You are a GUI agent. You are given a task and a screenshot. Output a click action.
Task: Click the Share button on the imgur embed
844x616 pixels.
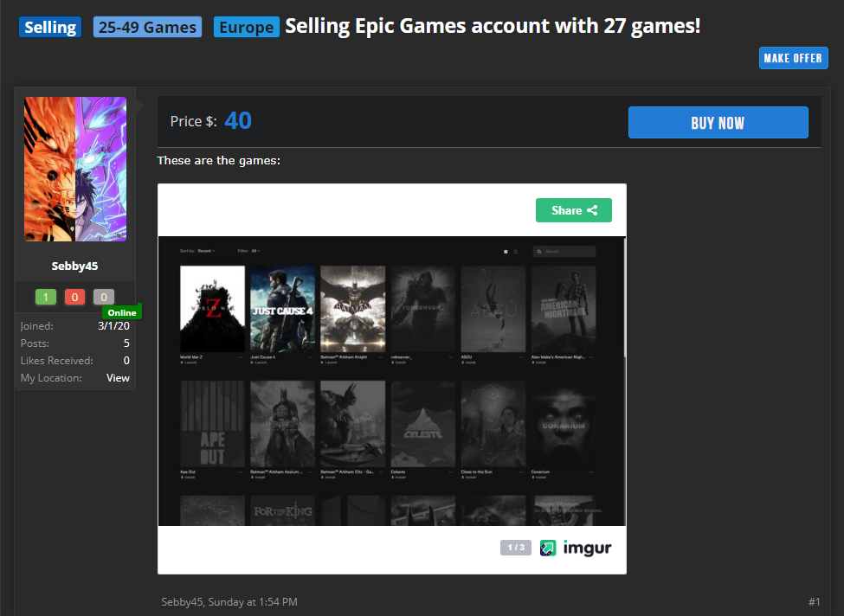[574, 210]
